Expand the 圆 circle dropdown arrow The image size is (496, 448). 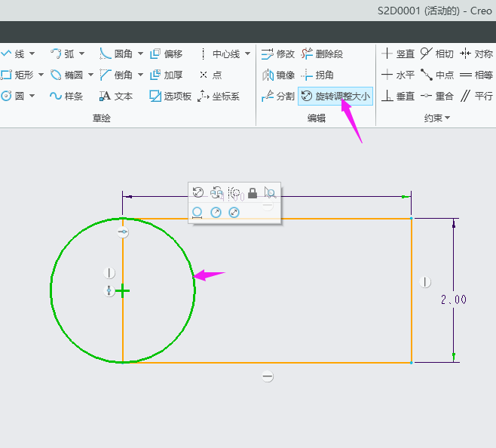(32, 96)
